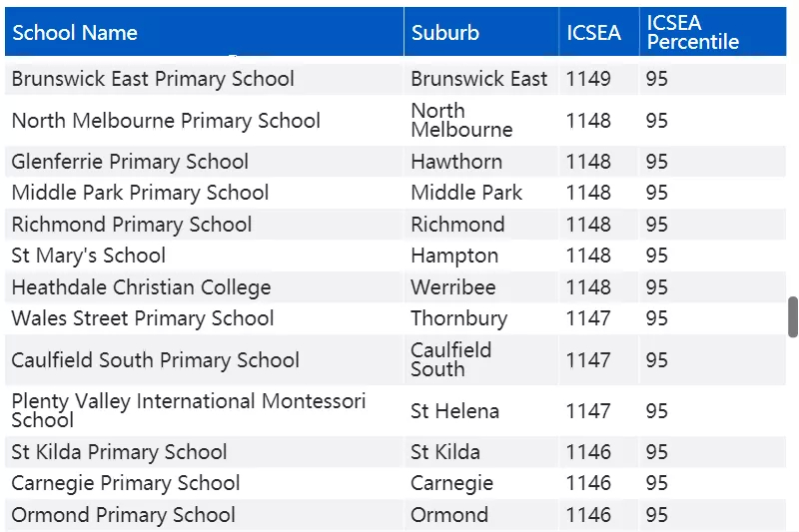Click Wales Street Primary School name
The height and width of the screenshot is (532, 799).
pos(142,318)
